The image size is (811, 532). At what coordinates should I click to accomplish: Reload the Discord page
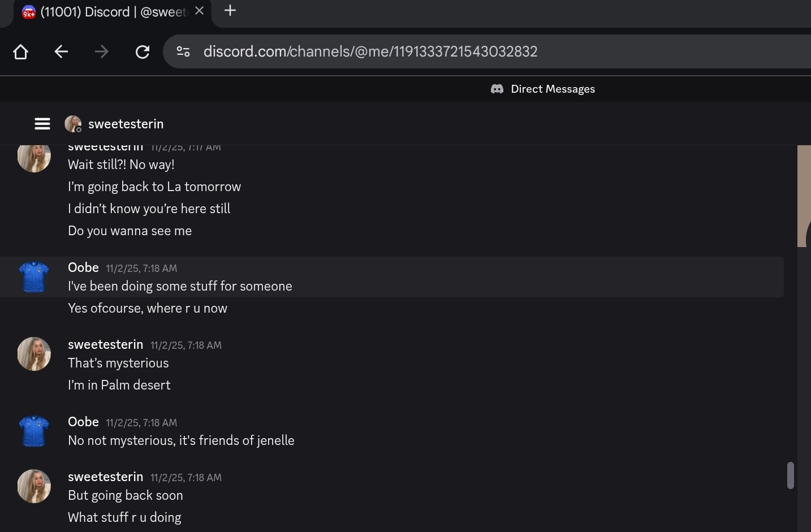143,52
